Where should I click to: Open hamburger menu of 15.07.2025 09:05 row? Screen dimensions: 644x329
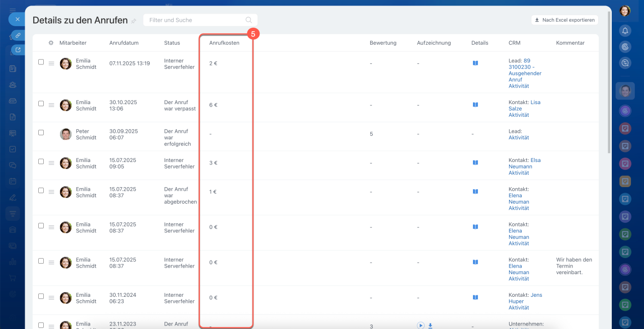pos(51,163)
